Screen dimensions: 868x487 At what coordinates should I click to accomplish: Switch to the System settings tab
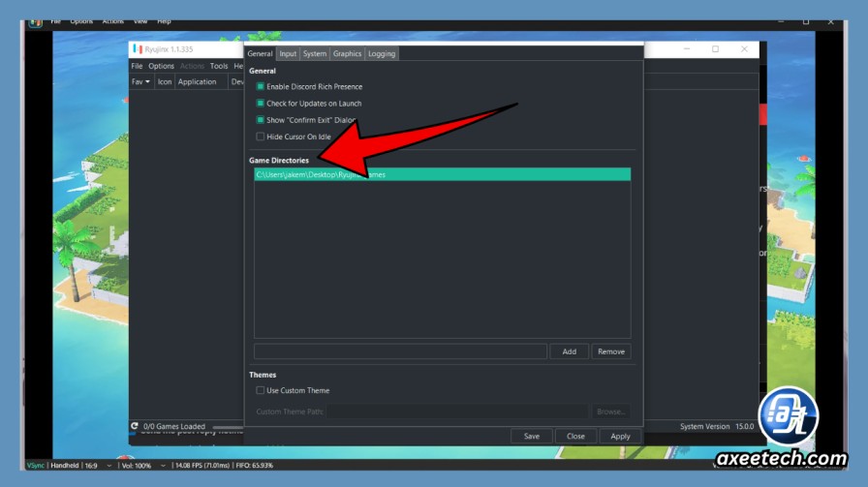[315, 53]
